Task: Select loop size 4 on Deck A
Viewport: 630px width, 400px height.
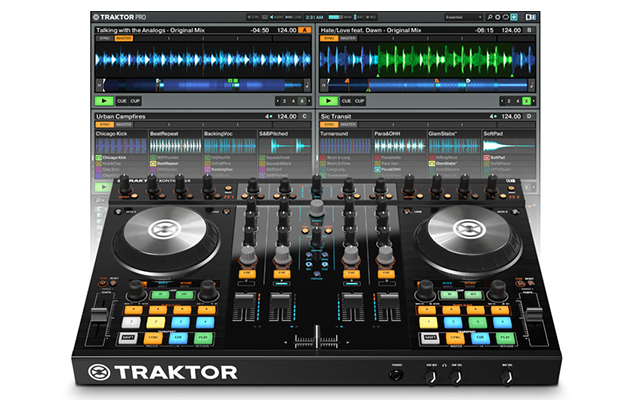Action: [x=290, y=101]
